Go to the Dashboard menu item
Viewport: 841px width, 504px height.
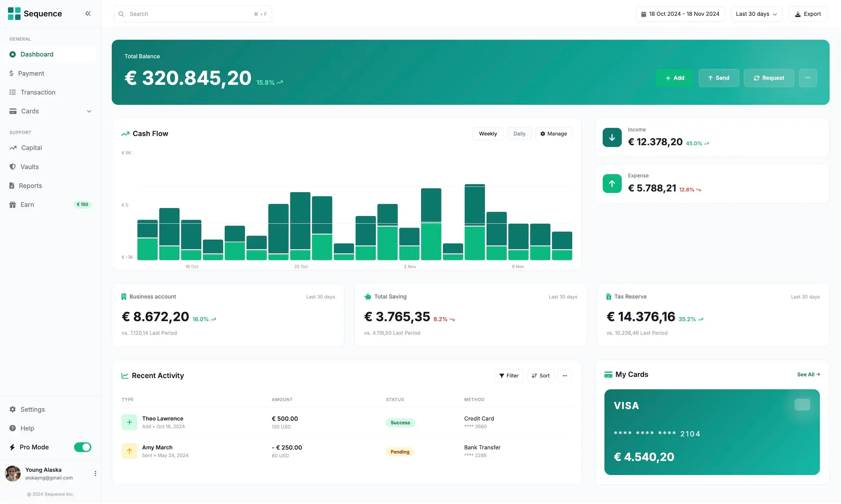coord(36,54)
